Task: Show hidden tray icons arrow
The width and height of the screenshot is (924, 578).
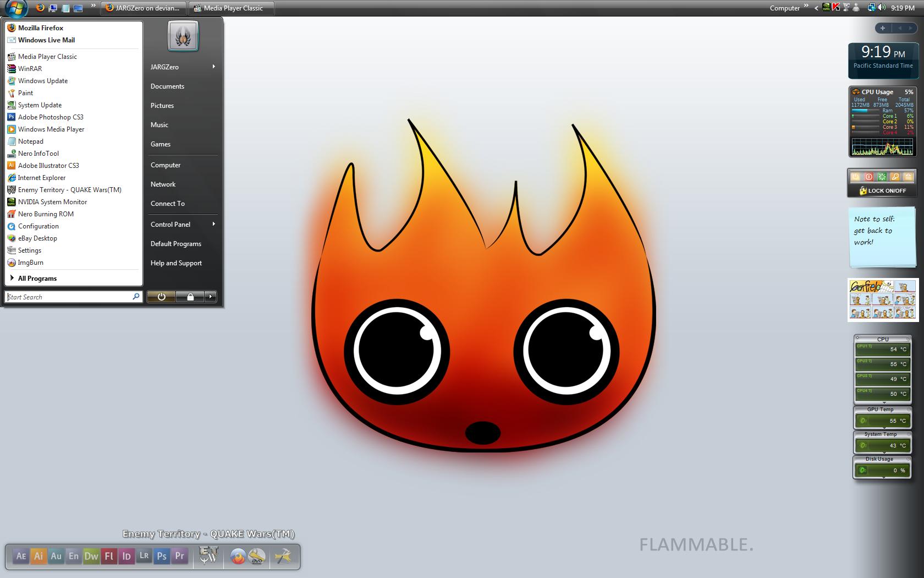Action: [x=816, y=8]
